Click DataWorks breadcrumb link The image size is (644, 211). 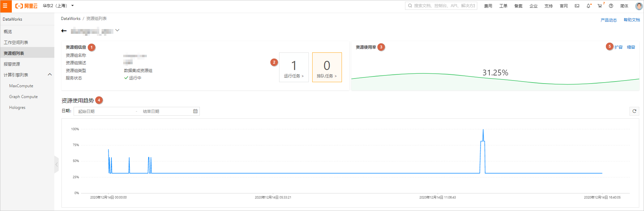pyautogui.click(x=71, y=19)
